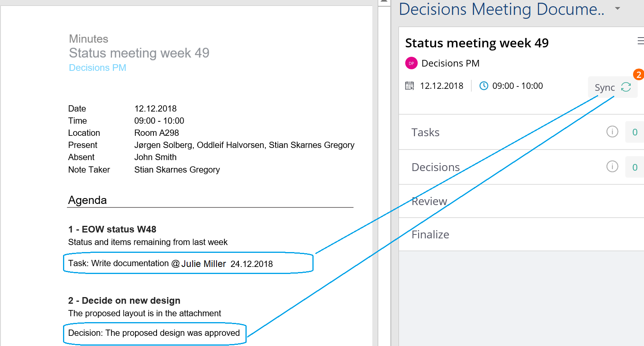Click the orange notification badge showing 2
The width and height of the screenshot is (644, 346).
click(x=639, y=74)
